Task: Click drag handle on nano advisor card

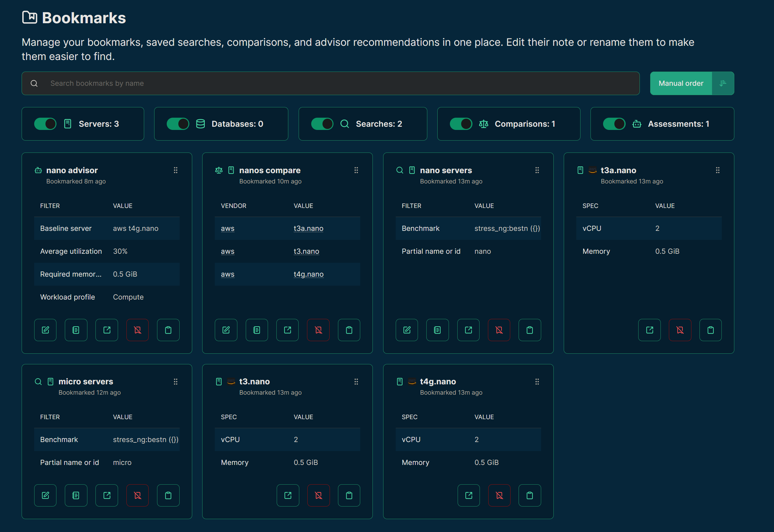Action: click(x=176, y=170)
